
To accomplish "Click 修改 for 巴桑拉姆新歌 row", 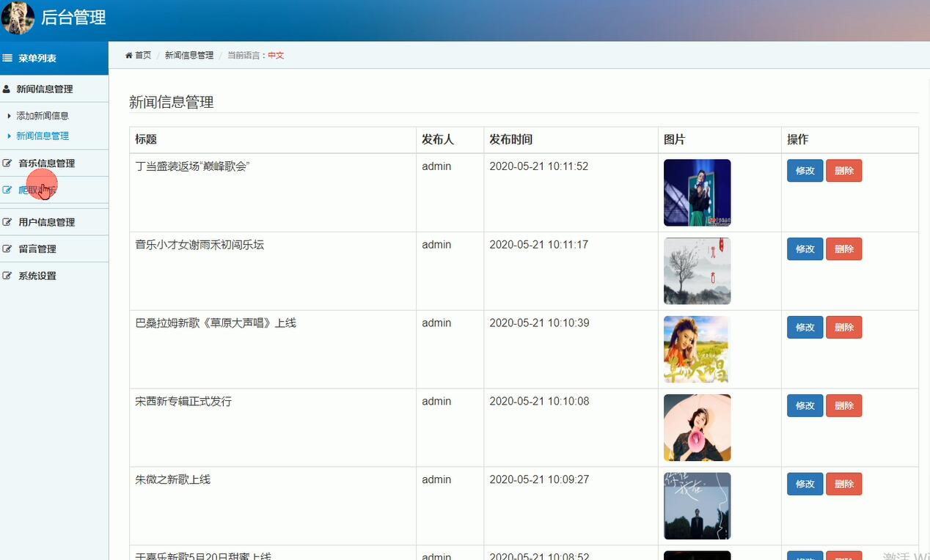I will pyautogui.click(x=805, y=328).
